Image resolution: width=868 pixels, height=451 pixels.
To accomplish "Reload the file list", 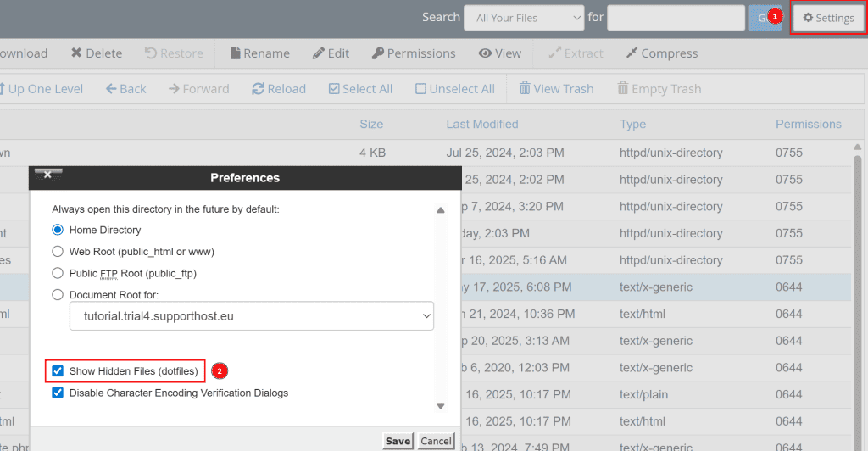I will coord(259,89).
